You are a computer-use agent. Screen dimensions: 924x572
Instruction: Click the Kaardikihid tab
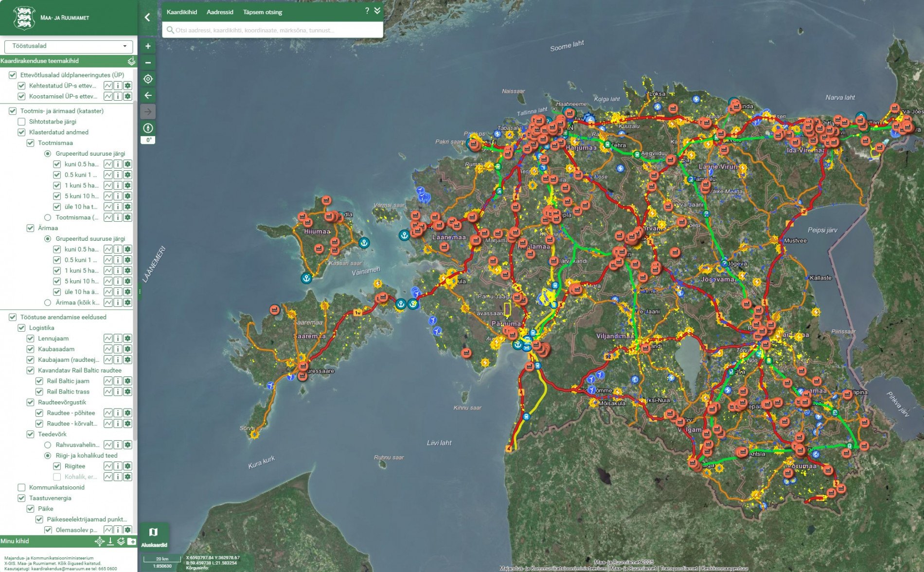pyautogui.click(x=181, y=12)
